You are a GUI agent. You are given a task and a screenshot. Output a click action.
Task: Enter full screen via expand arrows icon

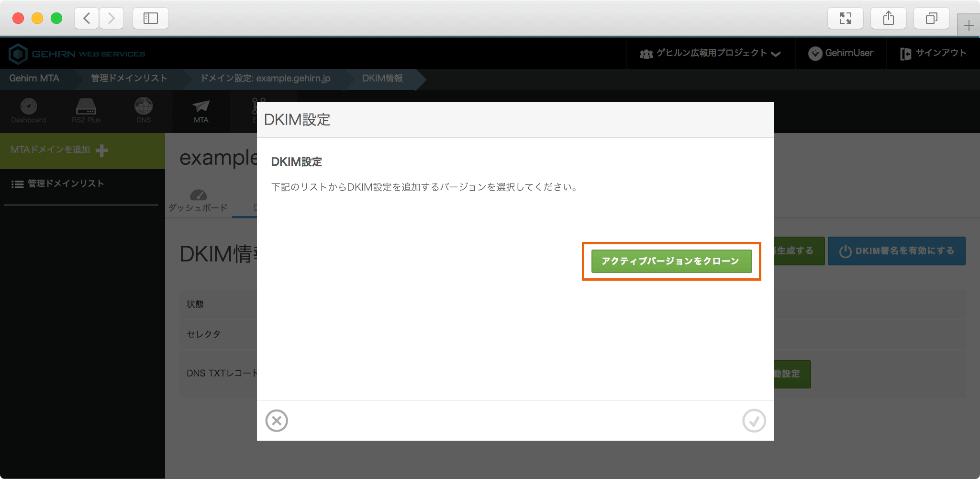coord(846,19)
